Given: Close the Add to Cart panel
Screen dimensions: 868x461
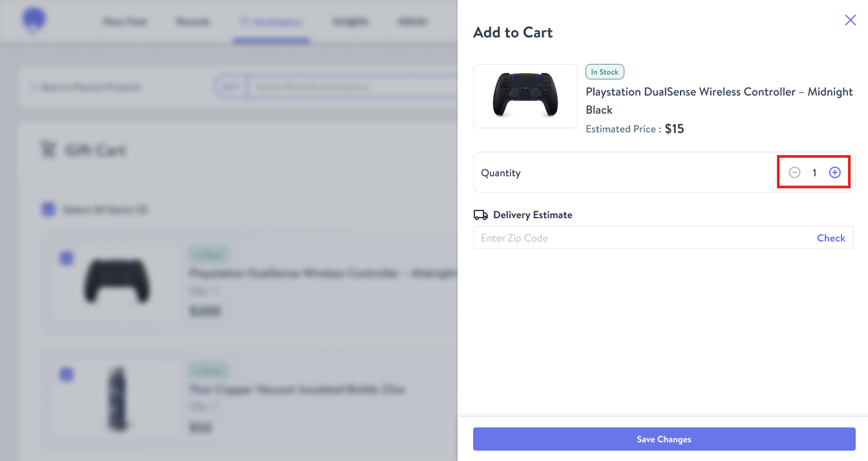Looking at the screenshot, I should coord(851,21).
